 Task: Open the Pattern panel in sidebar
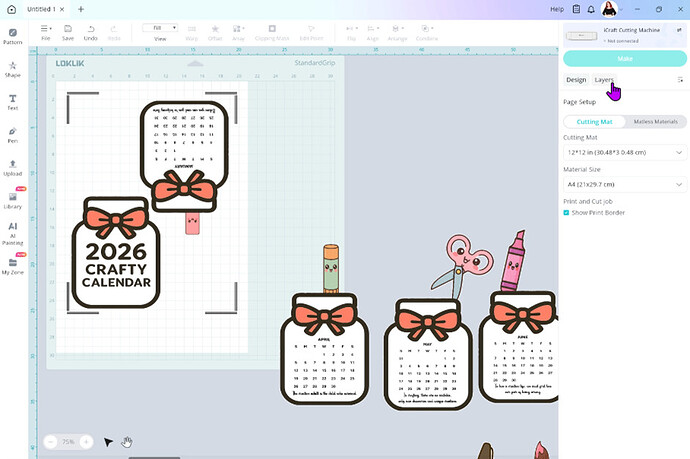tap(13, 36)
